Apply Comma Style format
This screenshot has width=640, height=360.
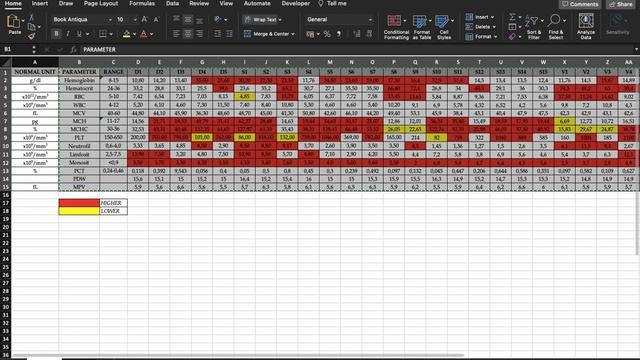(x=339, y=34)
